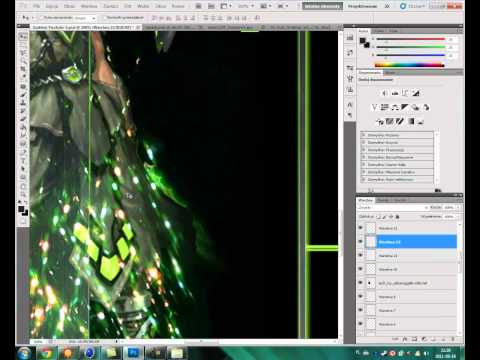Open the Arrange Documents dropdown
480x360 pixels.
point(266,6)
